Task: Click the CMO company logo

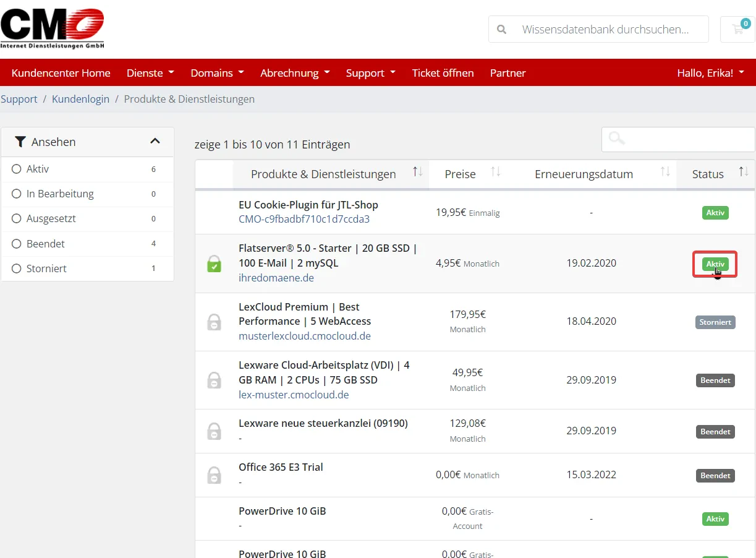Action: tap(53, 28)
